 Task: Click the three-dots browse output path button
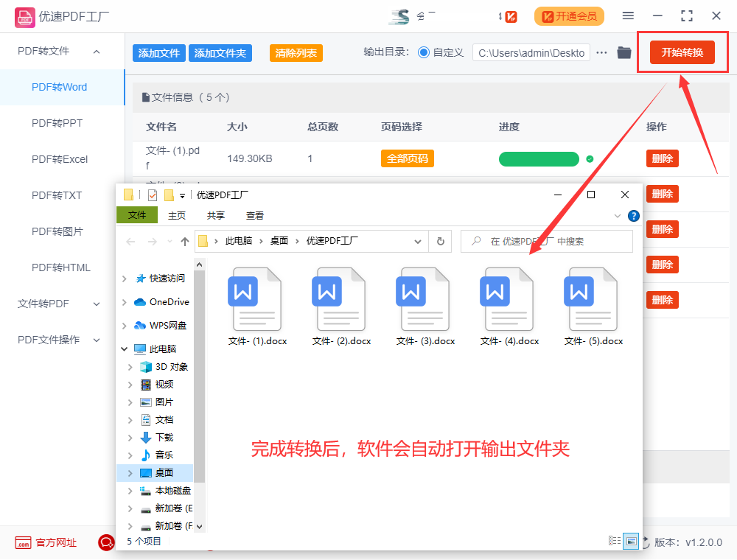click(x=601, y=52)
